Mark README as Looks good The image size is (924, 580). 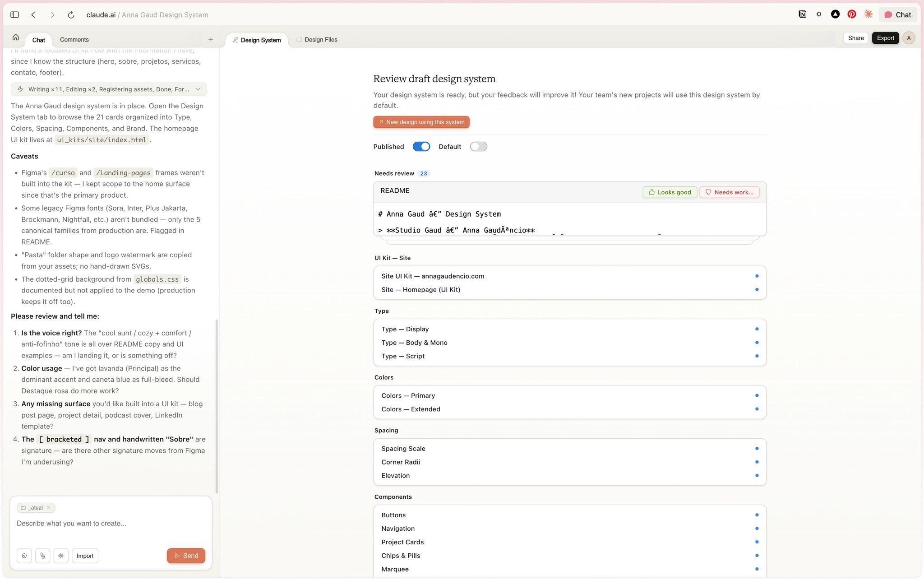(670, 192)
